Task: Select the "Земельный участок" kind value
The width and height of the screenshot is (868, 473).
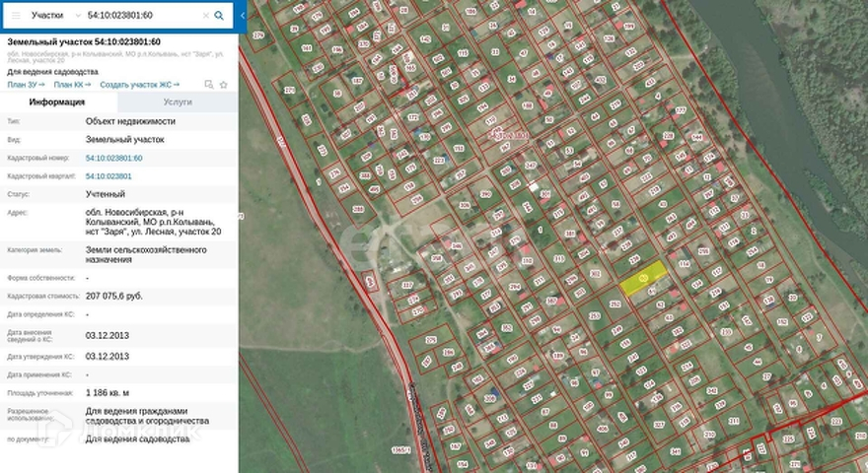Action: tap(124, 139)
